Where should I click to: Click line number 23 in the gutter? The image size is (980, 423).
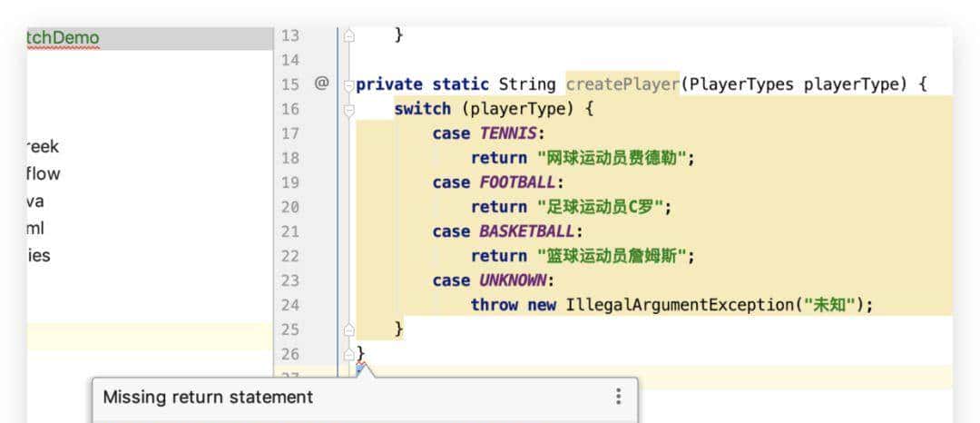click(x=290, y=280)
